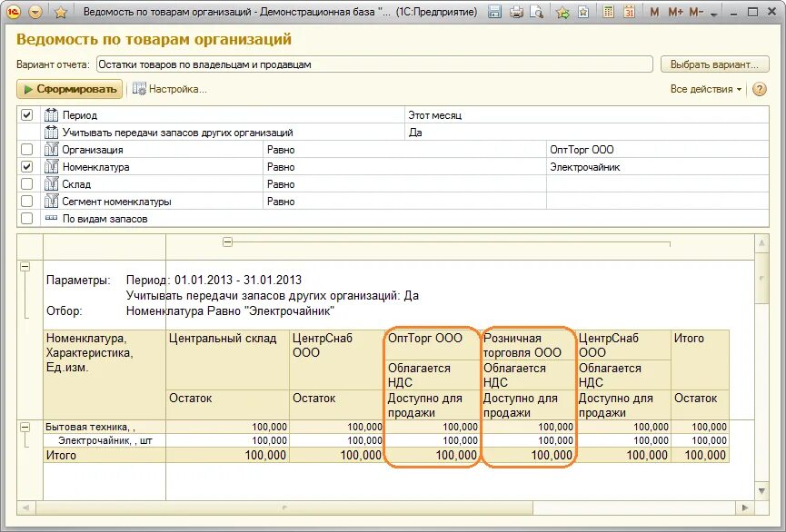Uncheck the Период checkbox

[26, 115]
